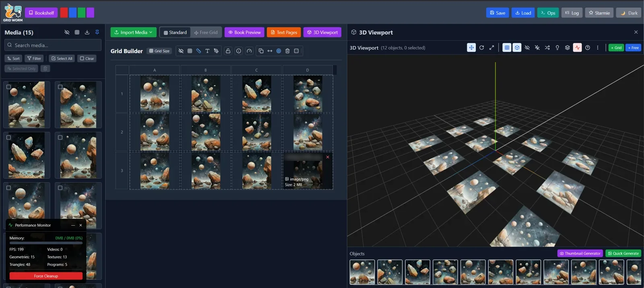Open Book Preview
The image size is (644, 288).
pyautogui.click(x=244, y=32)
